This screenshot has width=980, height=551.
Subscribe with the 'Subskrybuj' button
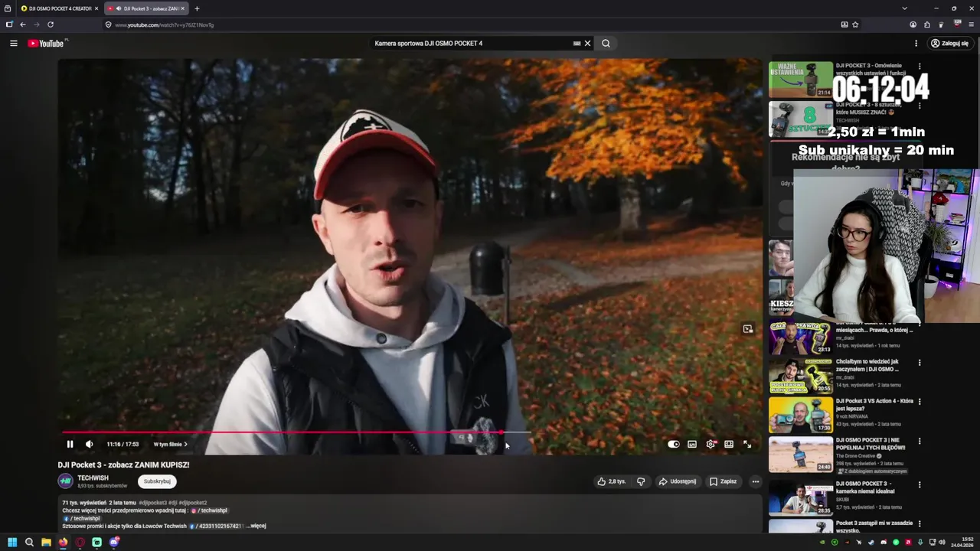[157, 481]
